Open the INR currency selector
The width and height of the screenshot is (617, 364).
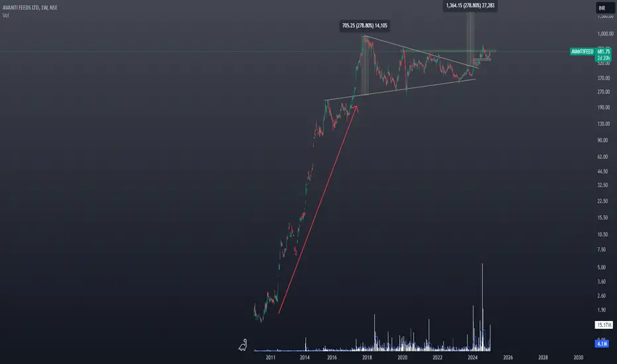pos(605,8)
